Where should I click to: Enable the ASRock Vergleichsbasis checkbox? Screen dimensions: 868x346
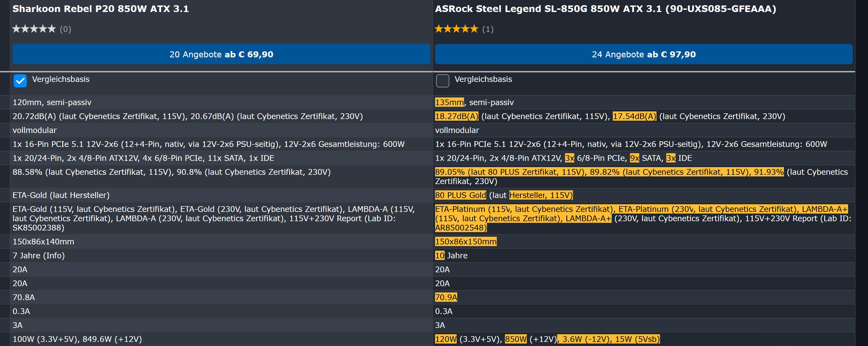(x=442, y=81)
